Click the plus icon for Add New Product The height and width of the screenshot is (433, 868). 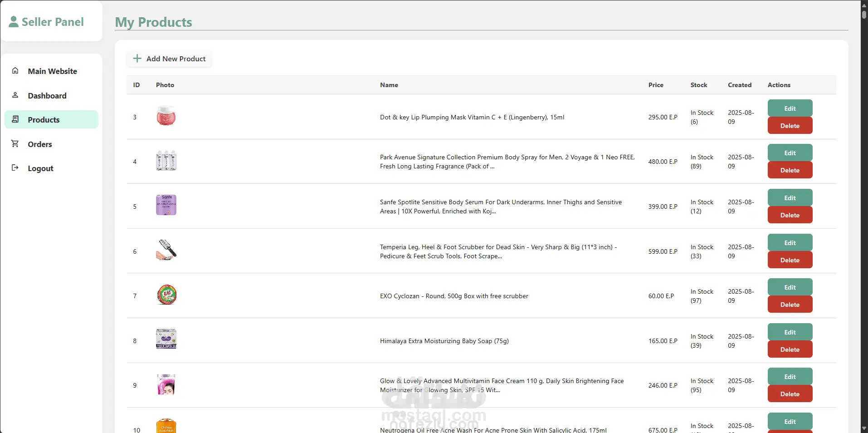[137, 59]
